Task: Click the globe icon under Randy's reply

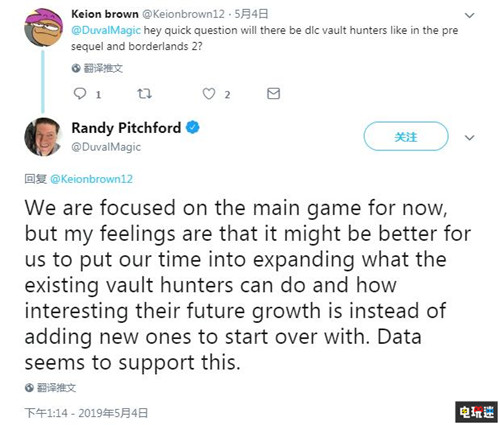Action: pyautogui.click(x=29, y=387)
